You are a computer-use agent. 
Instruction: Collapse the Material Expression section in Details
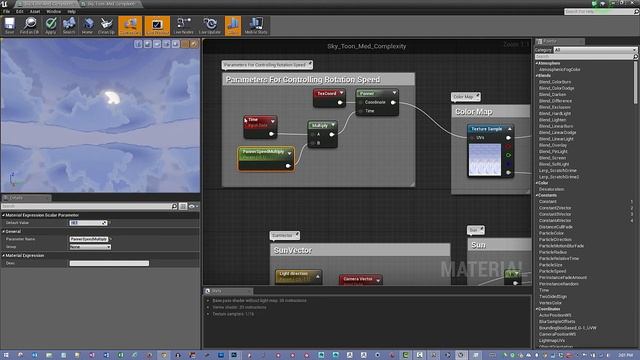(4, 256)
